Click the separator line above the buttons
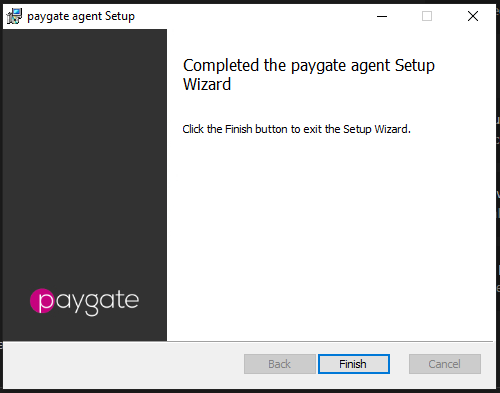This screenshot has width=500, height=393. 248,341
